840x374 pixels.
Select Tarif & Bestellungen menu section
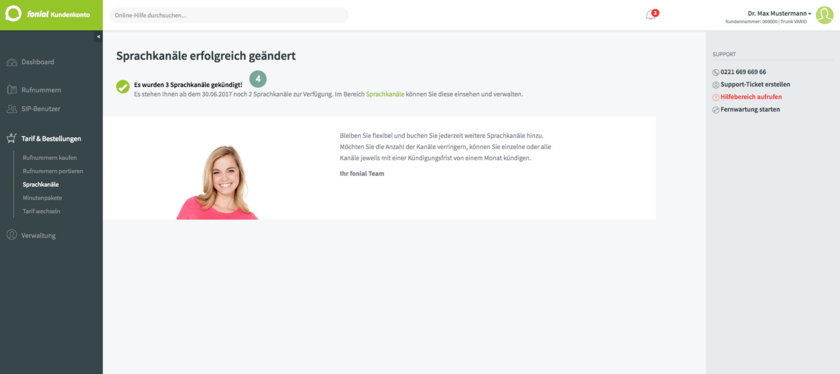[x=51, y=139]
